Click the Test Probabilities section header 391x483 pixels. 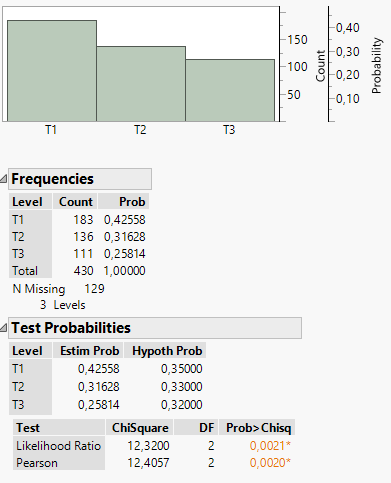155,328
